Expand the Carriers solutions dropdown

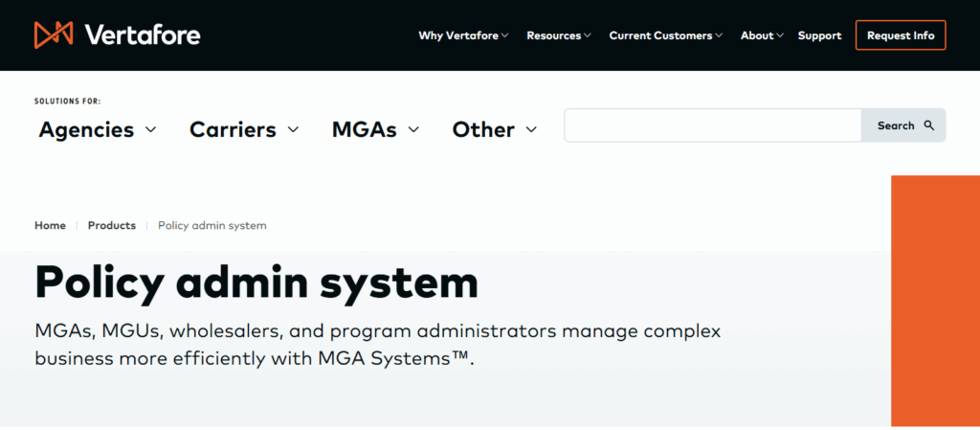click(x=233, y=129)
